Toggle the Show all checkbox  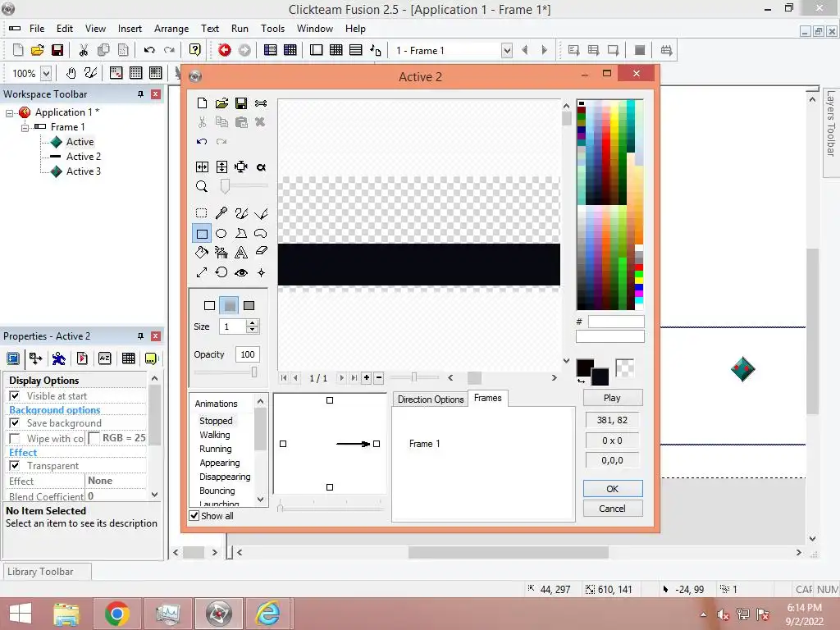pos(194,516)
